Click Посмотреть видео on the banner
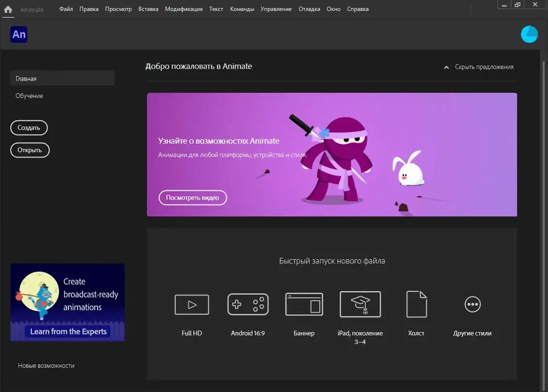This screenshot has height=392, width=548. 192,197
